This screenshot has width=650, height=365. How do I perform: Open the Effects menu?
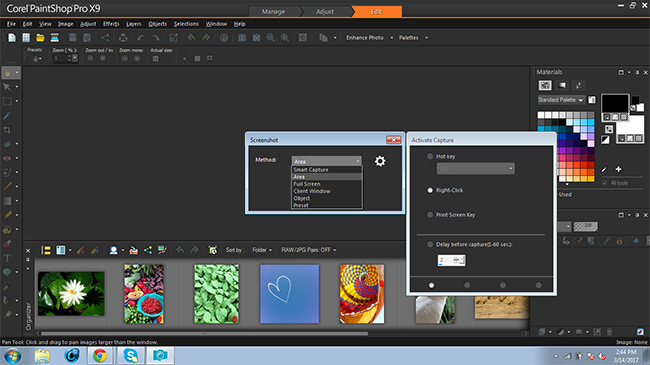[x=111, y=24]
